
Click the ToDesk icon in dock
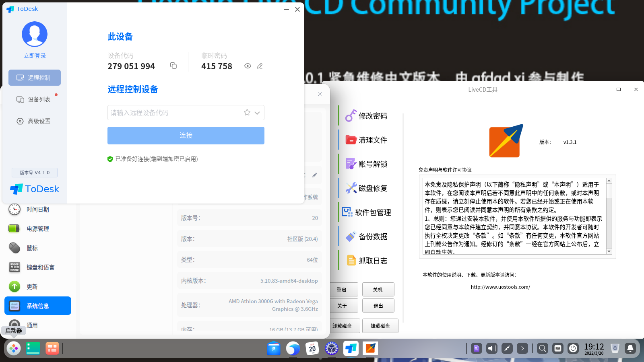pos(351,348)
